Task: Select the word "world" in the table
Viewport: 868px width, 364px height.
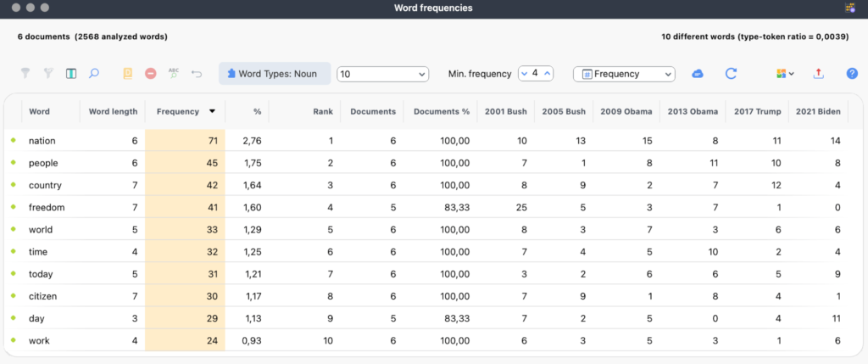Action: (x=41, y=229)
